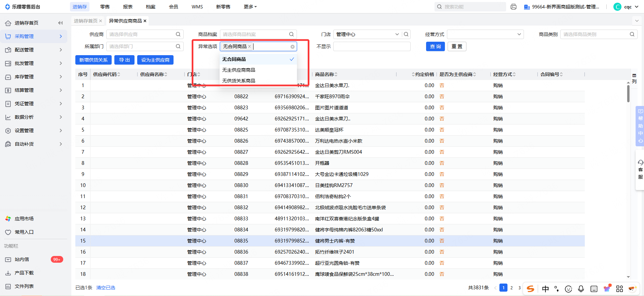Expand 数据分析 submenu chevron
Viewport: 644px width, 296px height.
tap(61, 117)
